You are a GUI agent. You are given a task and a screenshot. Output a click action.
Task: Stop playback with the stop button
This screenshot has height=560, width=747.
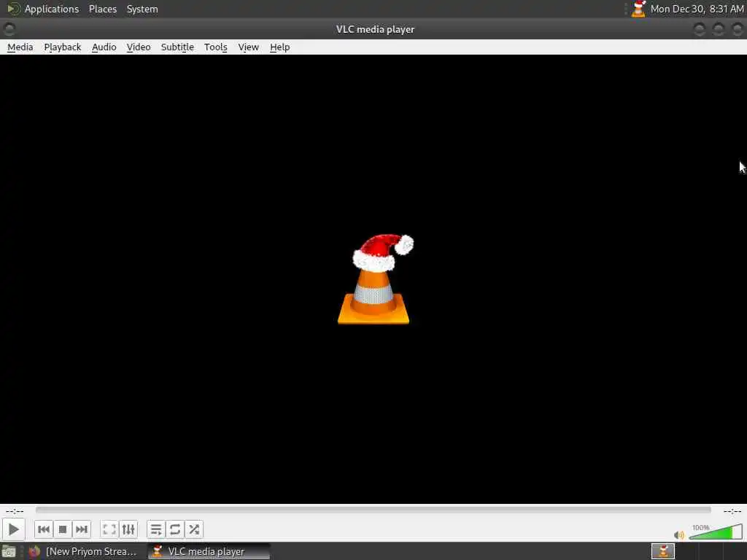point(63,529)
